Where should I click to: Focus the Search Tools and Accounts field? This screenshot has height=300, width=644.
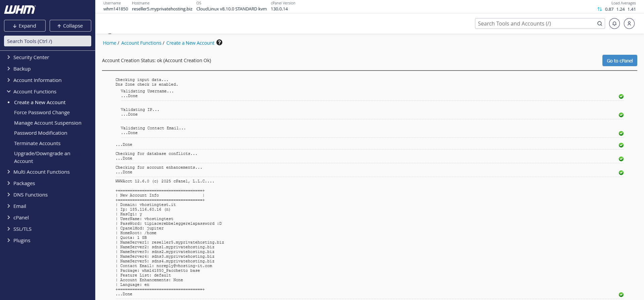pos(535,24)
